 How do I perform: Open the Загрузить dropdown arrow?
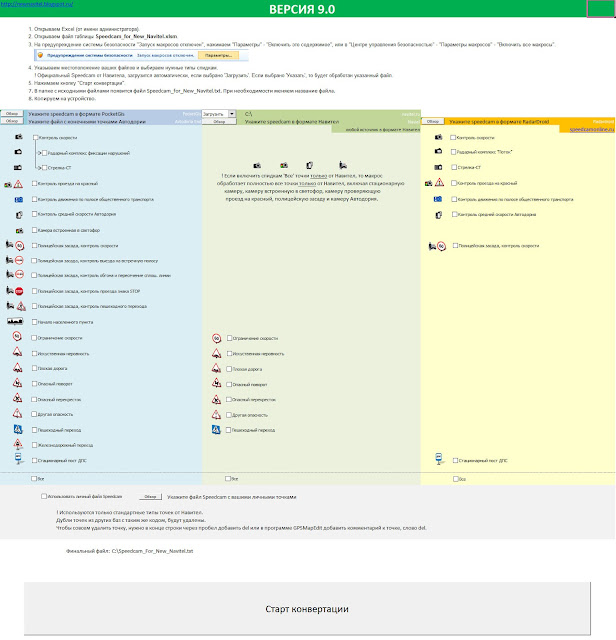point(232,113)
